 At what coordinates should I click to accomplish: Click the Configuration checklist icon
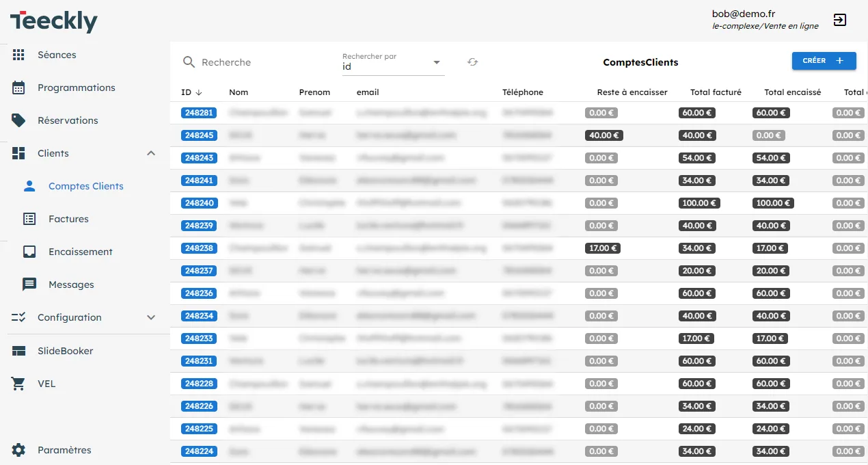tap(18, 317)
